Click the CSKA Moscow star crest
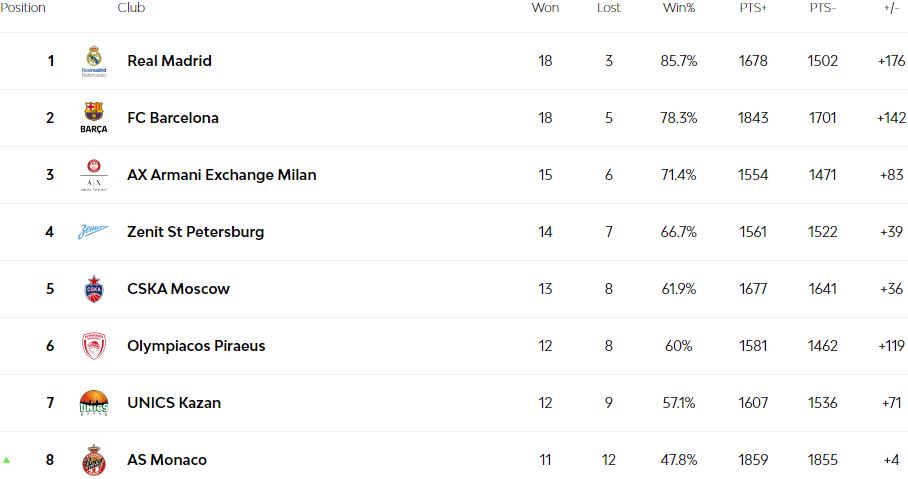Viewport: 908px width, 479px height. 94,289
